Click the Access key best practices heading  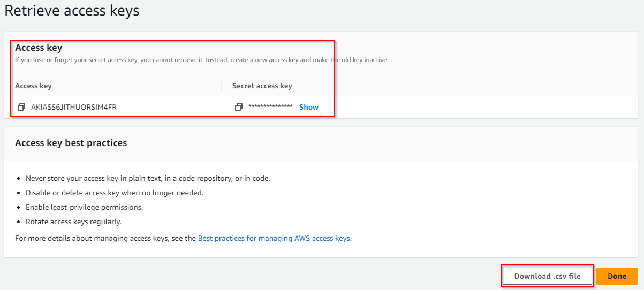pyautogui.click(x=71, y=143)
